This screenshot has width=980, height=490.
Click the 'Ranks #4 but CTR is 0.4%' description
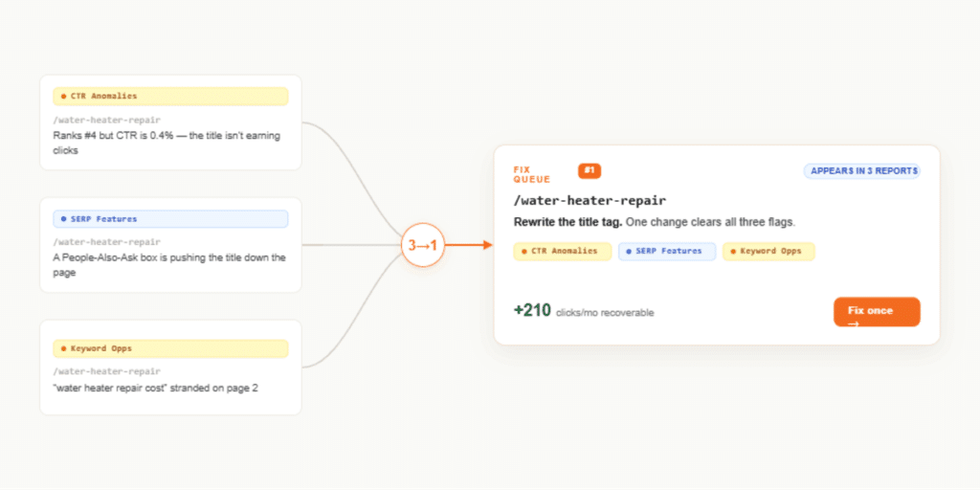[x=167, y=144]
